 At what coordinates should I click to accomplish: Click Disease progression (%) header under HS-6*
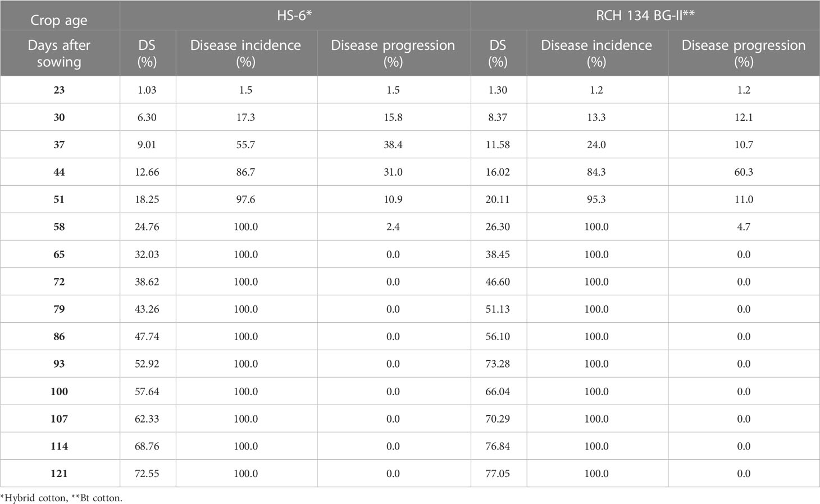coord(393,53)
